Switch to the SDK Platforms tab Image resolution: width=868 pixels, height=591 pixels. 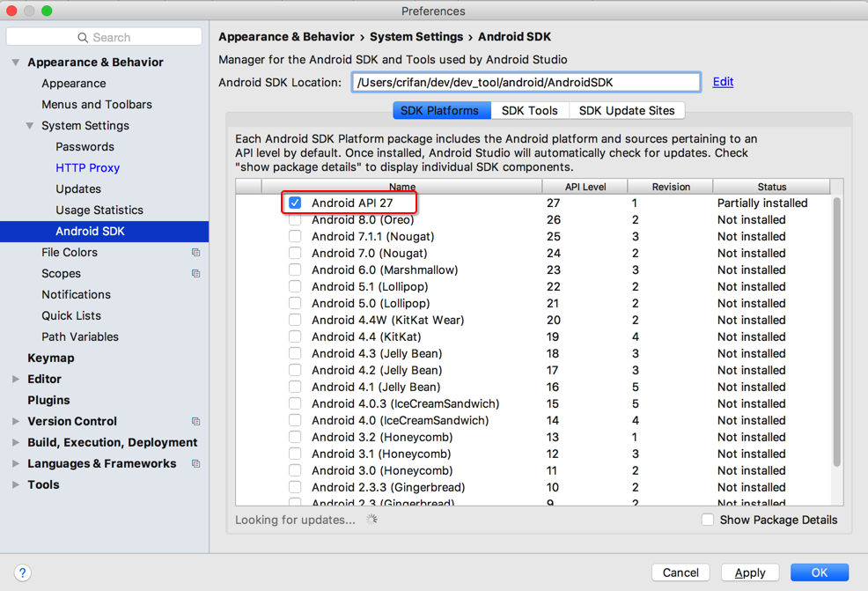pos(442,110)
